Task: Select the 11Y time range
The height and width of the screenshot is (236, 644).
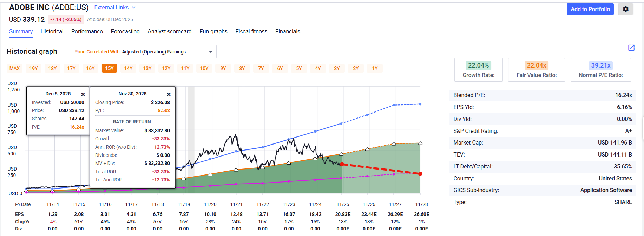Action: [185, 68]
